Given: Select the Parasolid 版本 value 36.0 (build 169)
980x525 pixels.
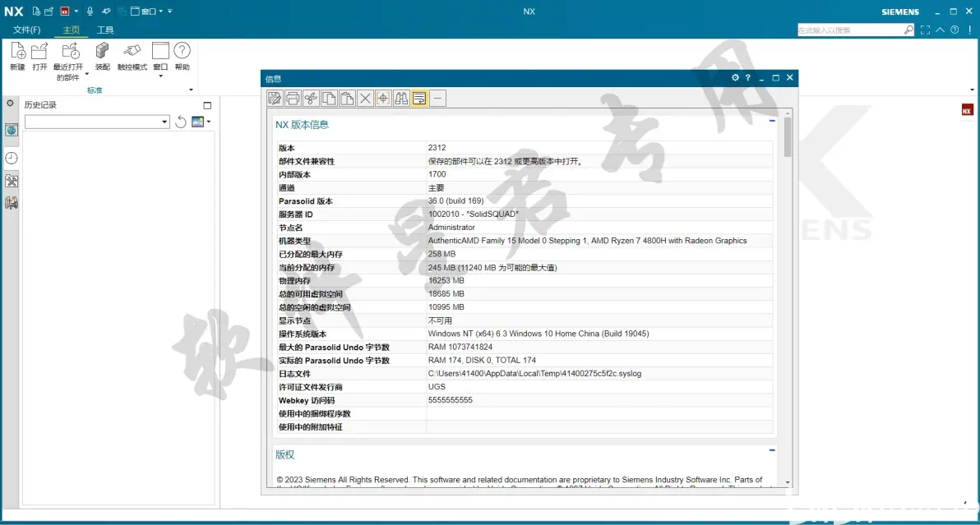Looking at the screenshot, I should click(455, 201).
